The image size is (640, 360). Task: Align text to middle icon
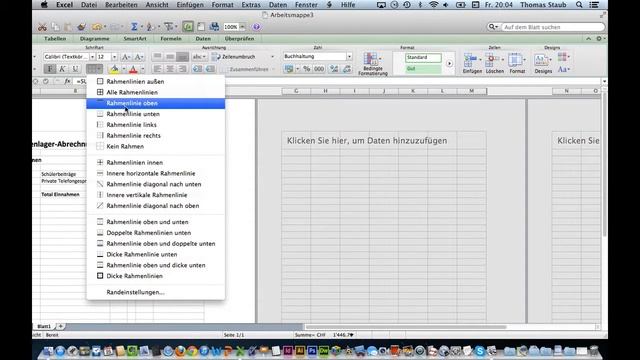pyautogui.click(x=170, y=56)
